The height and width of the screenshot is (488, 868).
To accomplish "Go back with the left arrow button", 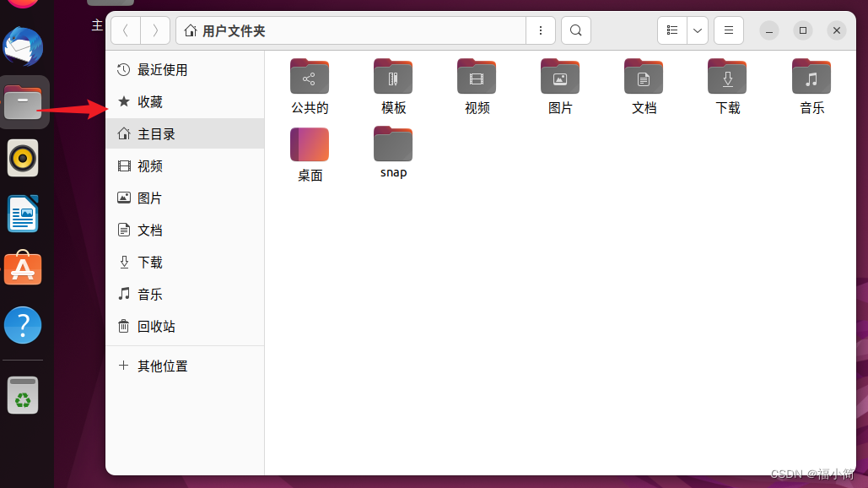I will coord(126,30).
